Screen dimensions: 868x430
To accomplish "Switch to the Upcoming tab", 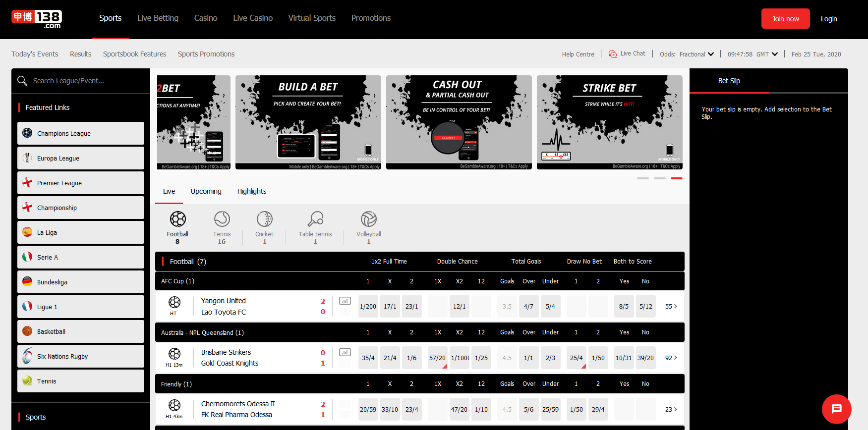I will pyautogui.click(x=206, y=191).
